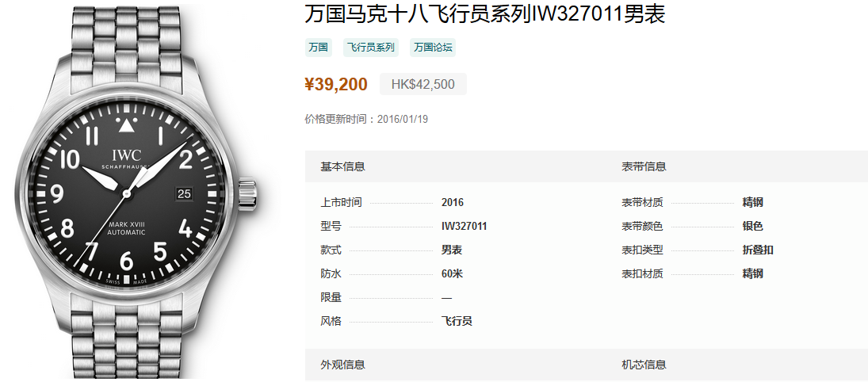Click the model number value IW327011
This screenshot has width=868, height=382.
coord(464,226)
